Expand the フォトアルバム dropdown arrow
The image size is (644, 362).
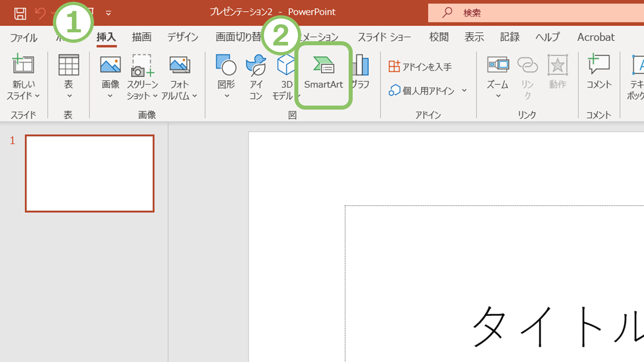195,96
